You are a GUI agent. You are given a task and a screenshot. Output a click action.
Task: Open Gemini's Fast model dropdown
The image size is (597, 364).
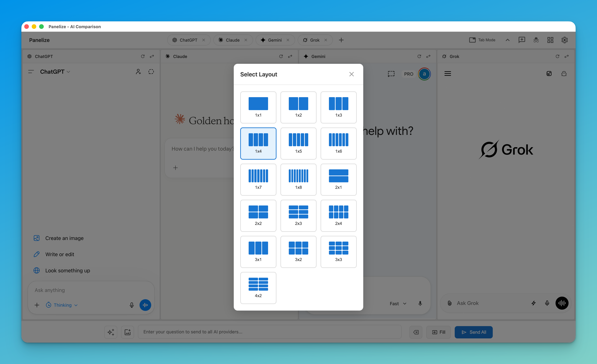pyautogui.click(x=398, y=303)
